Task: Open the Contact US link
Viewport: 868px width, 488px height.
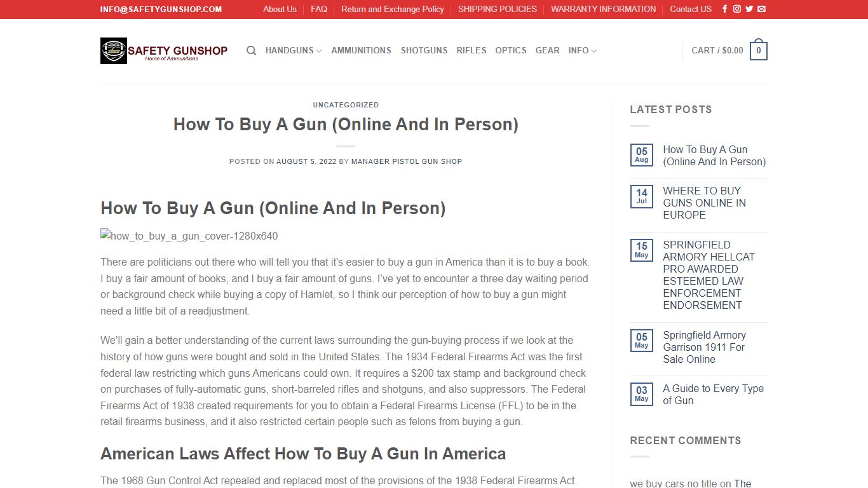Action: click(x=691, y=9)
